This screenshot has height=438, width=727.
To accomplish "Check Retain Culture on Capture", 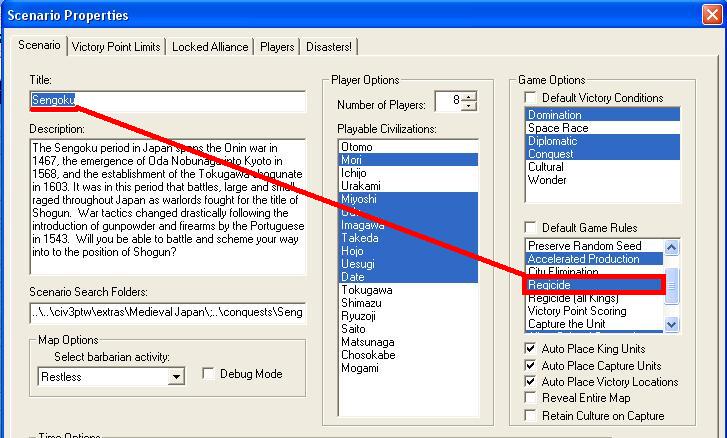I will tap(530, 415).
